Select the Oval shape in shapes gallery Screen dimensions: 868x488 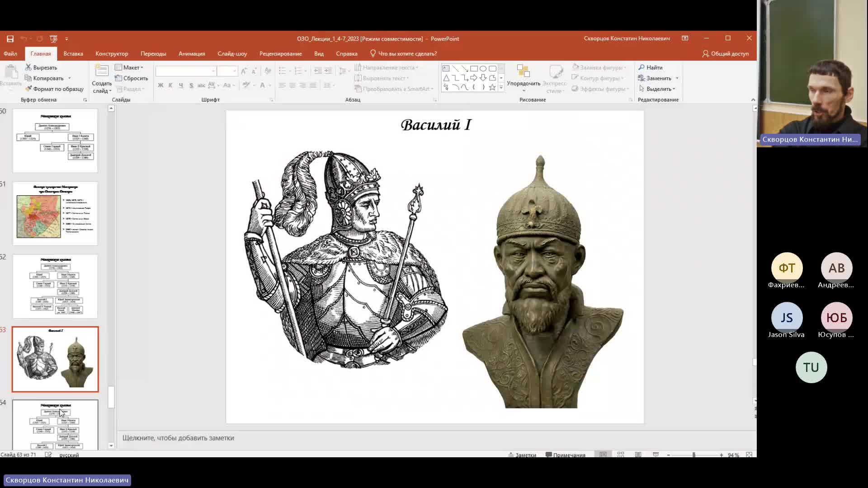(x=483, y=69)
